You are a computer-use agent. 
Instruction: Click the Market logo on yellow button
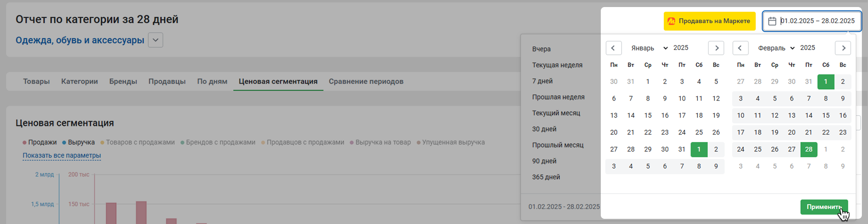click(x=671, y=21)
